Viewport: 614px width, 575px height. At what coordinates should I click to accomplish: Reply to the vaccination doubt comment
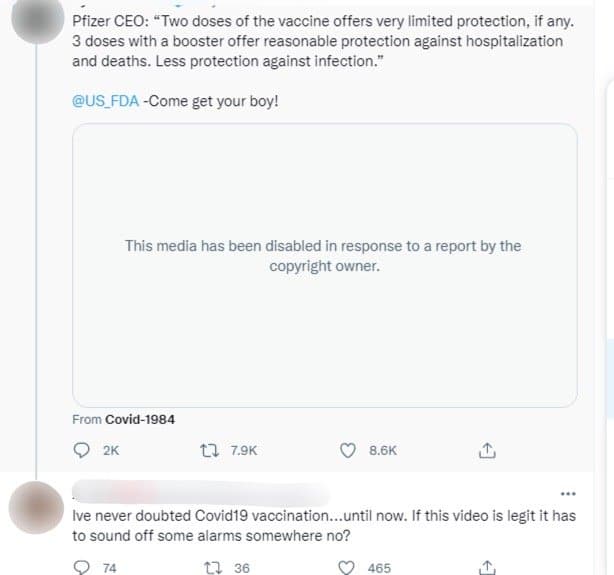tap(82, 568)
